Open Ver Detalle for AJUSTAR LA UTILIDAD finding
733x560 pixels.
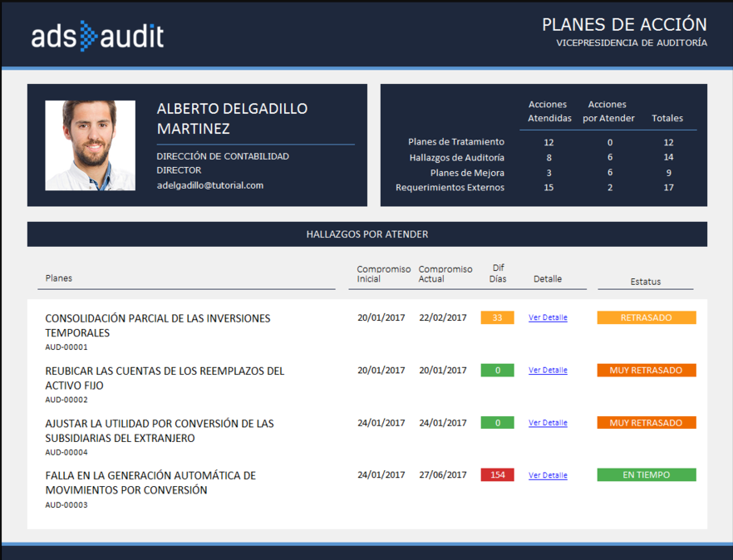coord(547,422)
